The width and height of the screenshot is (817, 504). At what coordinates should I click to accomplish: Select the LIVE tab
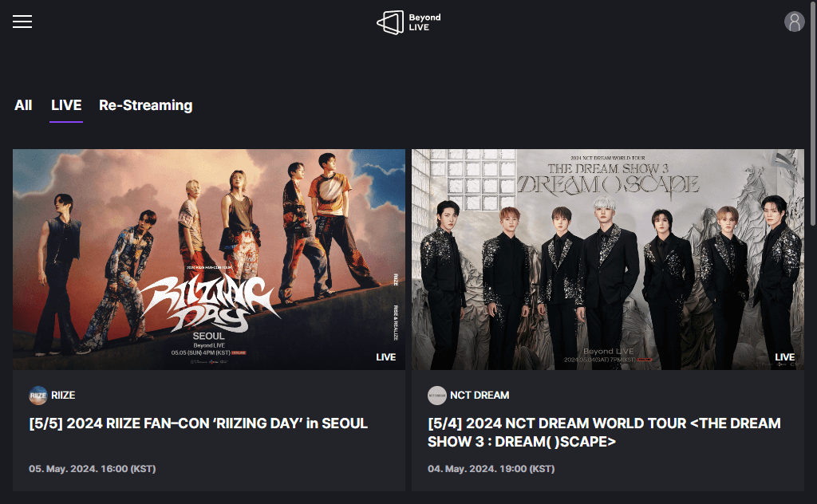66,106
